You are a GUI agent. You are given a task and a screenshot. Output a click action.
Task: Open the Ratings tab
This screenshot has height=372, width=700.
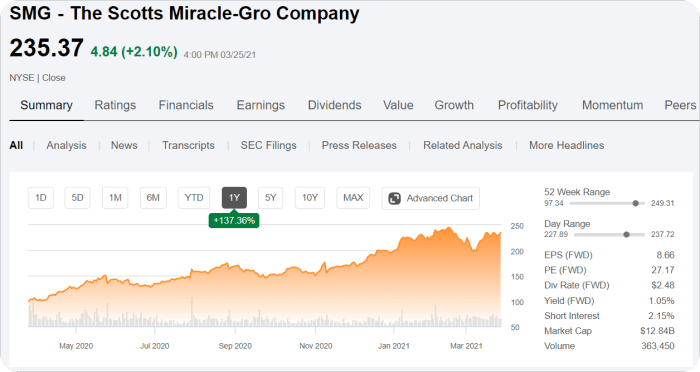(x=115, y=105)
